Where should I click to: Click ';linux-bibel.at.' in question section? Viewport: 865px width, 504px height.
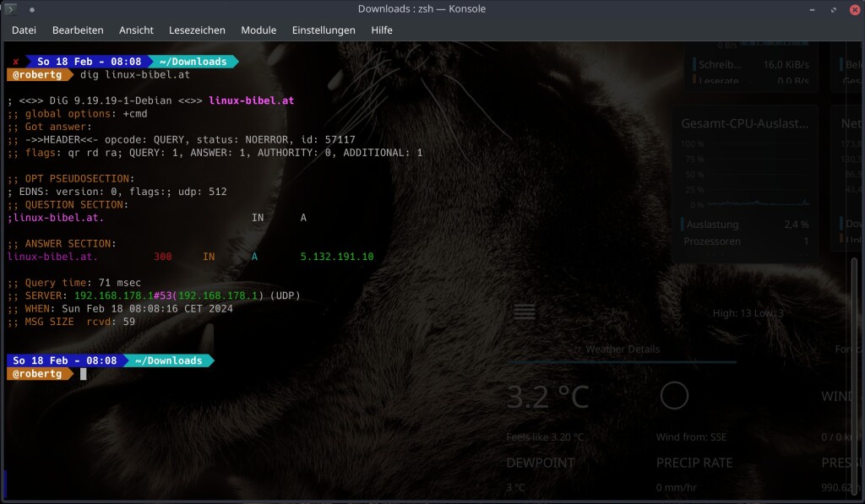click(56, 217)
